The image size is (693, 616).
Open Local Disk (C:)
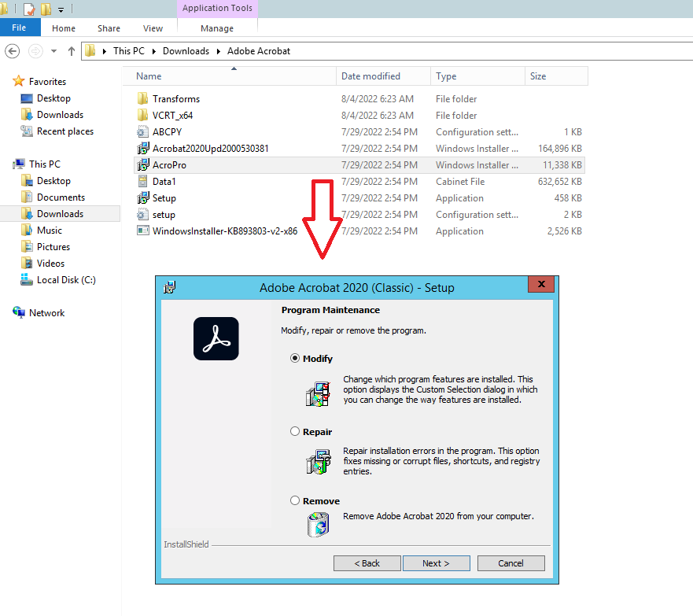point(66,280)
